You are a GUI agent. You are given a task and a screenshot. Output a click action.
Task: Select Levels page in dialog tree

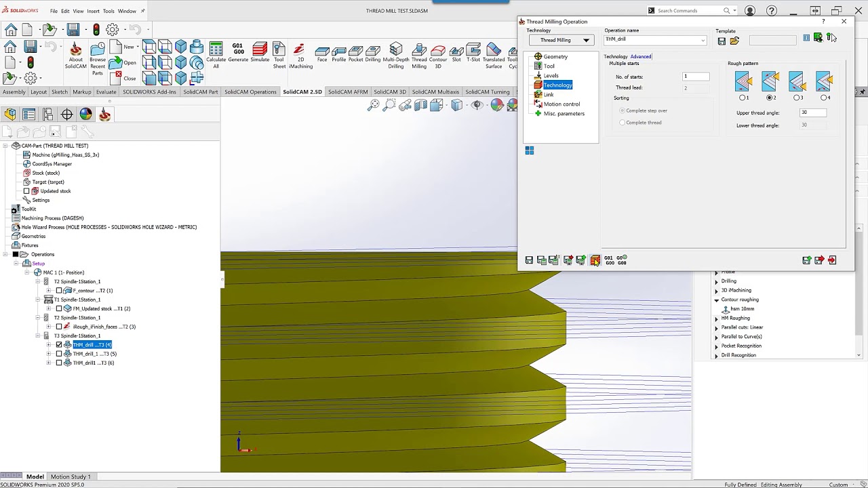coord(551,76)
